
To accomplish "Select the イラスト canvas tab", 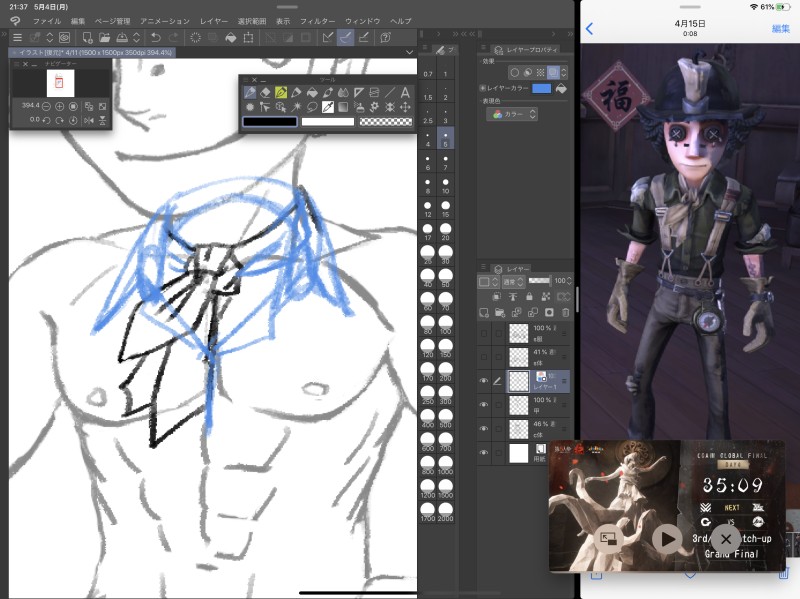I will coord(92,52).
